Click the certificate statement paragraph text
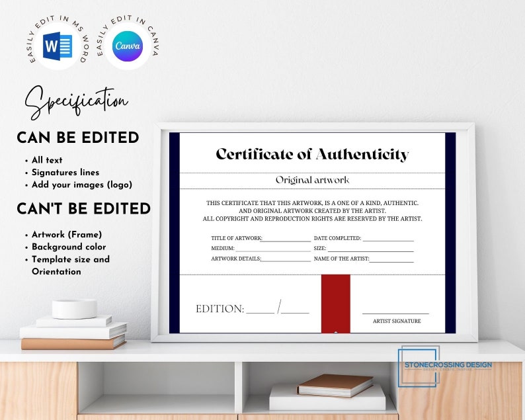This screenshot has height=420, width=525. click(312, 211)
